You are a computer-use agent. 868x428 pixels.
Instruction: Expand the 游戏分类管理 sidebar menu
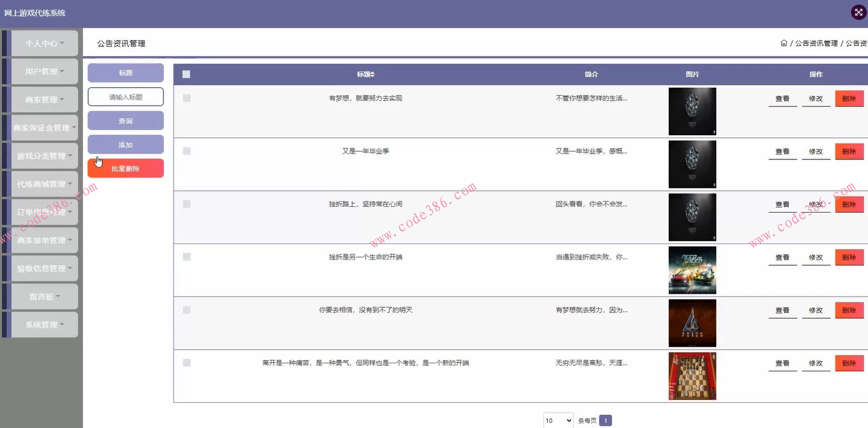point(45,156)
